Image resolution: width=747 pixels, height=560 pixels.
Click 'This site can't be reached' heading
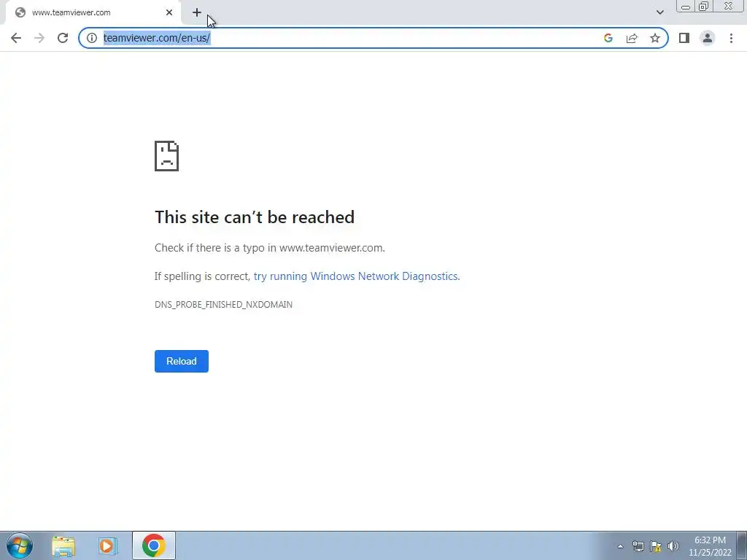coord(255,217)
